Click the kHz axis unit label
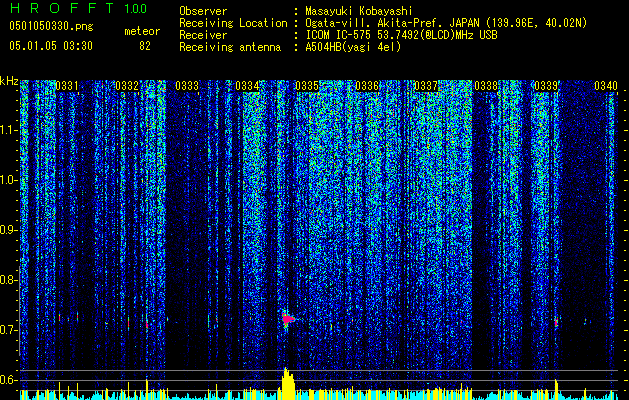629x400 pixels. coord(9,81)
